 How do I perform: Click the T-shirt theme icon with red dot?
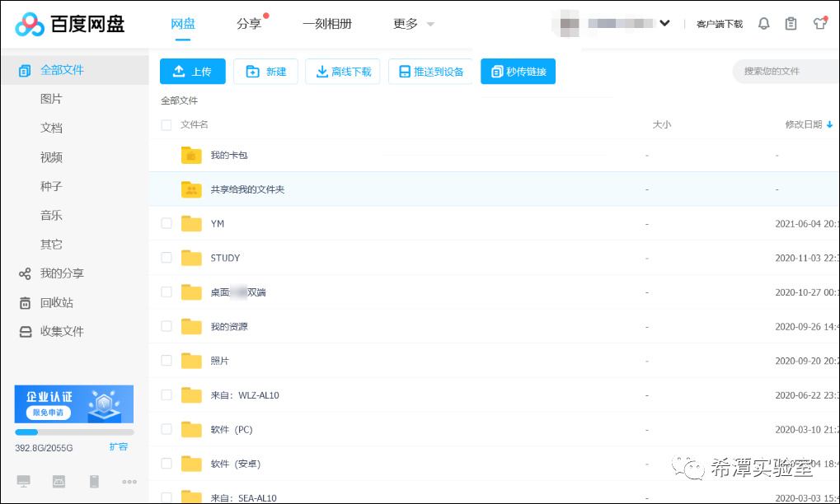pyautogui.click(x=819, y=23)
